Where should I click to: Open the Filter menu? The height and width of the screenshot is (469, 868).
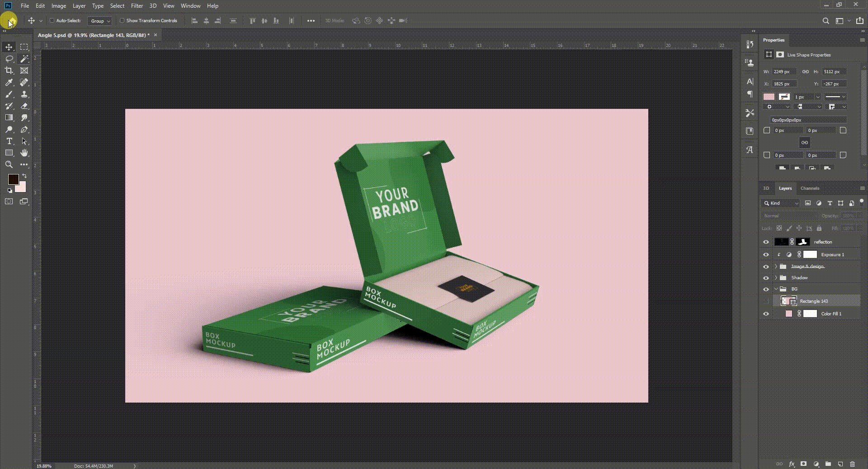tap(137, 6)
